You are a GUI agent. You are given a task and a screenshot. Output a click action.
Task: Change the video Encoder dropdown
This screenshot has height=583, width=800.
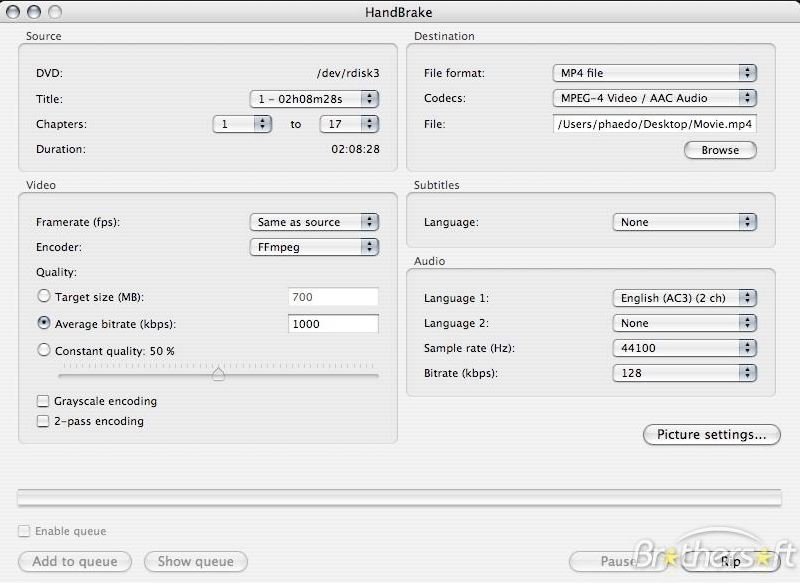click(x=314, y=246)
